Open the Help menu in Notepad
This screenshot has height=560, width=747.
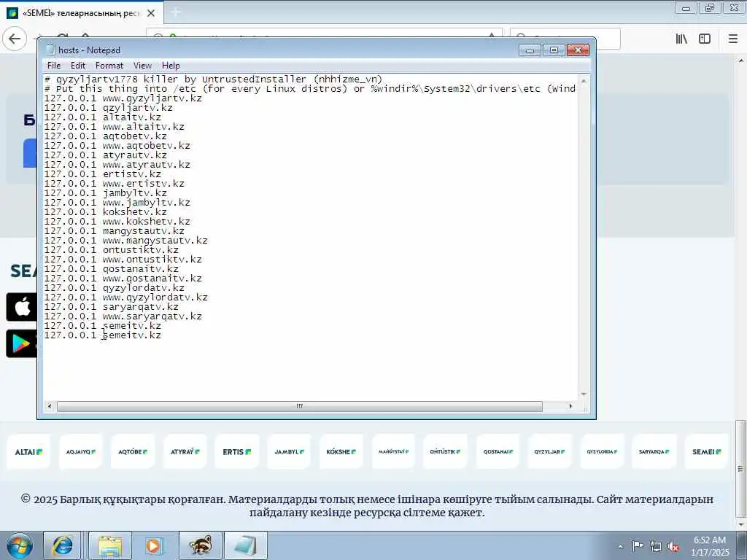click(171, 66)
